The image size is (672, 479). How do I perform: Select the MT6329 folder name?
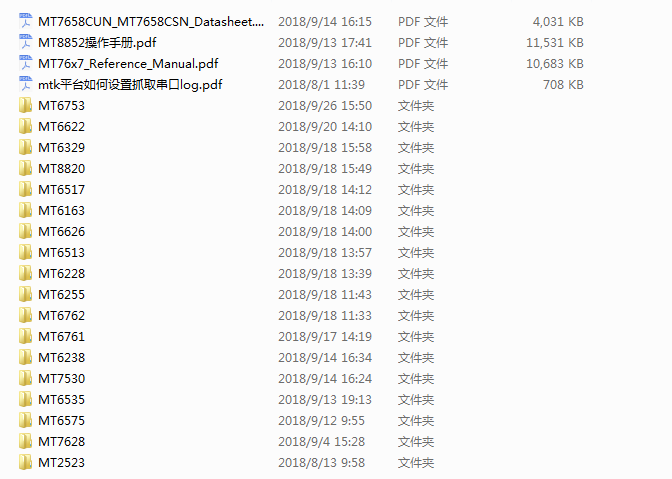tap(62, 147)
